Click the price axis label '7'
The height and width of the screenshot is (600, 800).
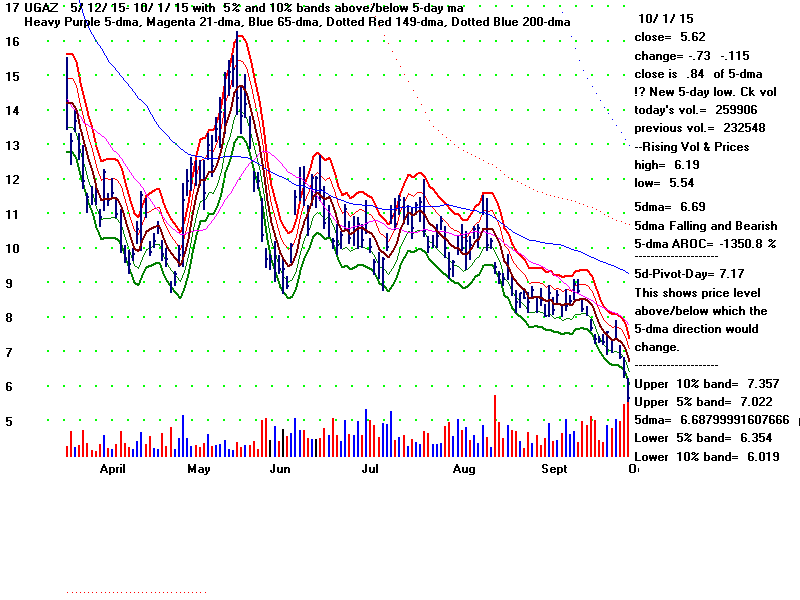[9, 353]
